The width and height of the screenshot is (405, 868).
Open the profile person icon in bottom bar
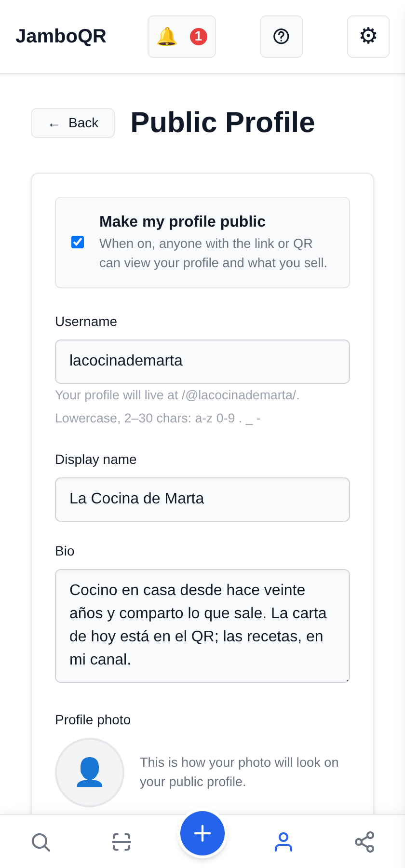point(283,842)
